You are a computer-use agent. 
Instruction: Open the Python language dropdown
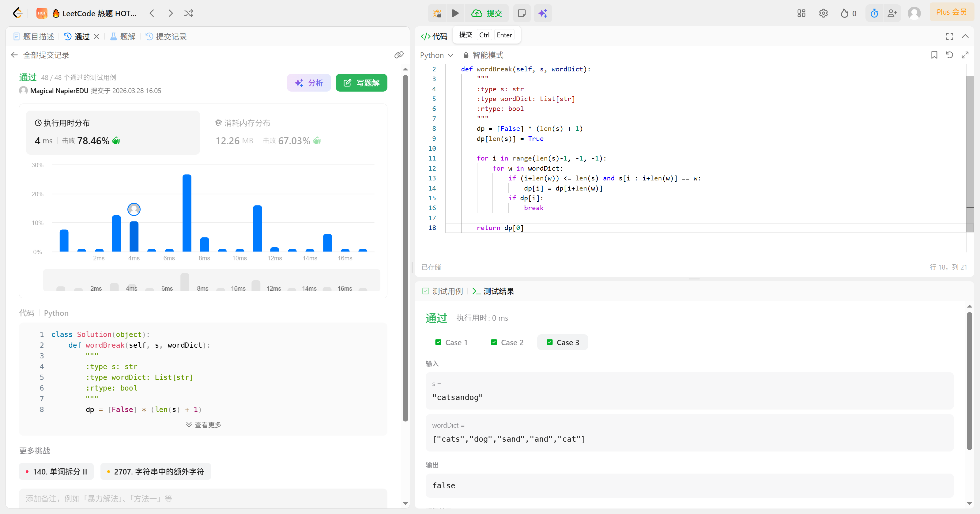pyautogui.click(x=436, y=55)
